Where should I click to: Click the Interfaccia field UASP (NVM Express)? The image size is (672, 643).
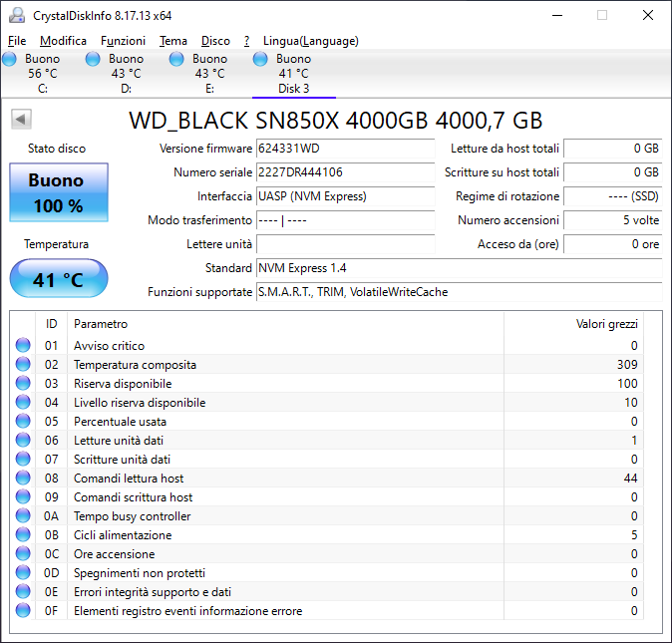pos(345,196)
